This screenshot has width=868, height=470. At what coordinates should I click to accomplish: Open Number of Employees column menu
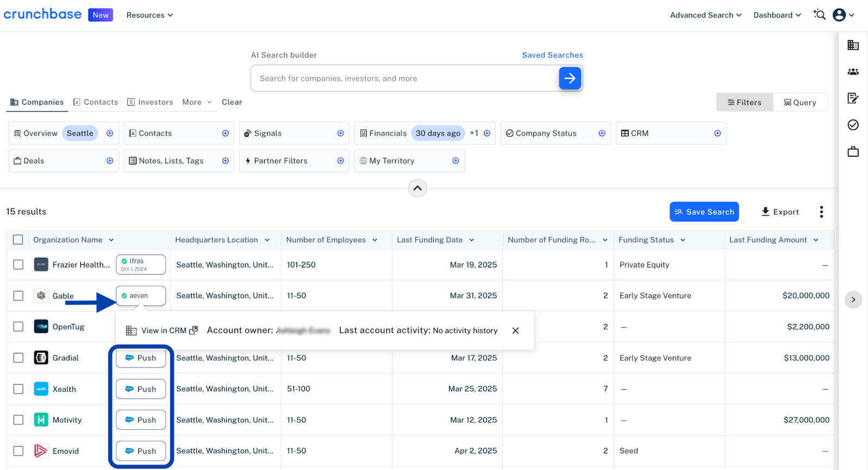coord(374,240)
